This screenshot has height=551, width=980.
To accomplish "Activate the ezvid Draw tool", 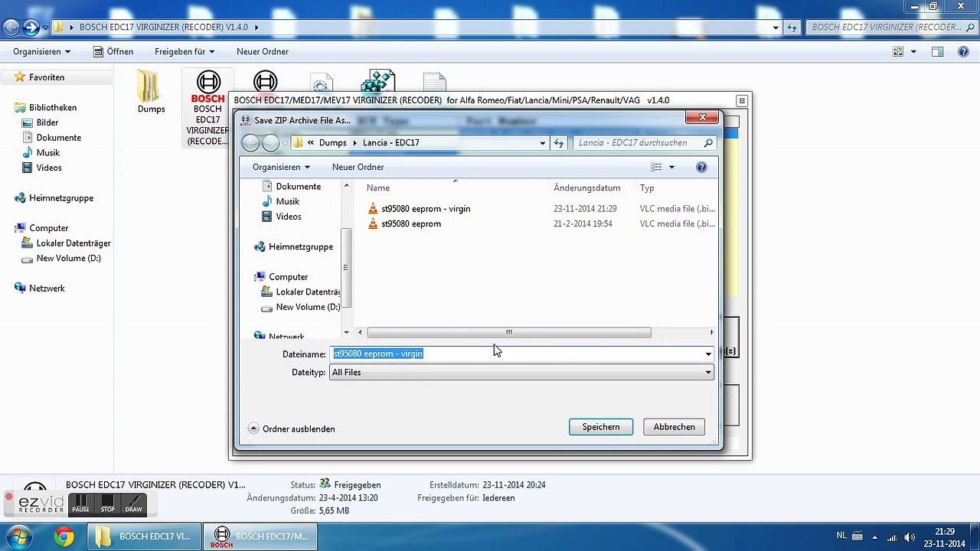I will click(x=134, y=505).
